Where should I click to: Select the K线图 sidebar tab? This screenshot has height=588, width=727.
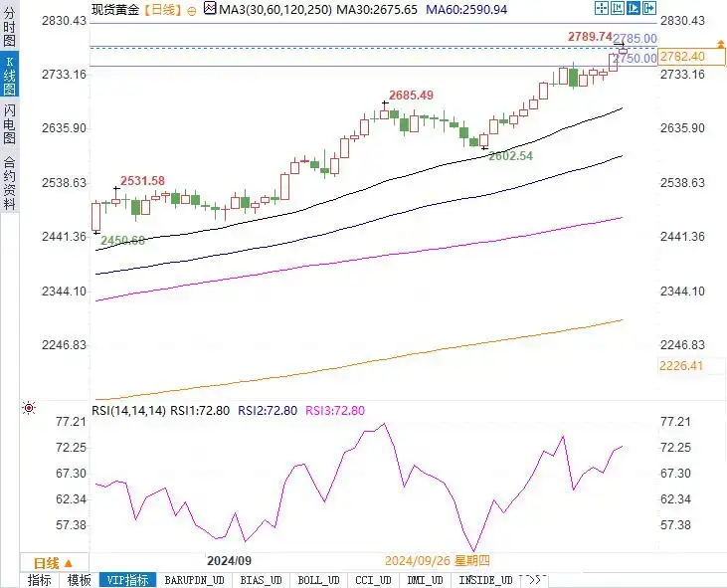click(x=9, y=76)
